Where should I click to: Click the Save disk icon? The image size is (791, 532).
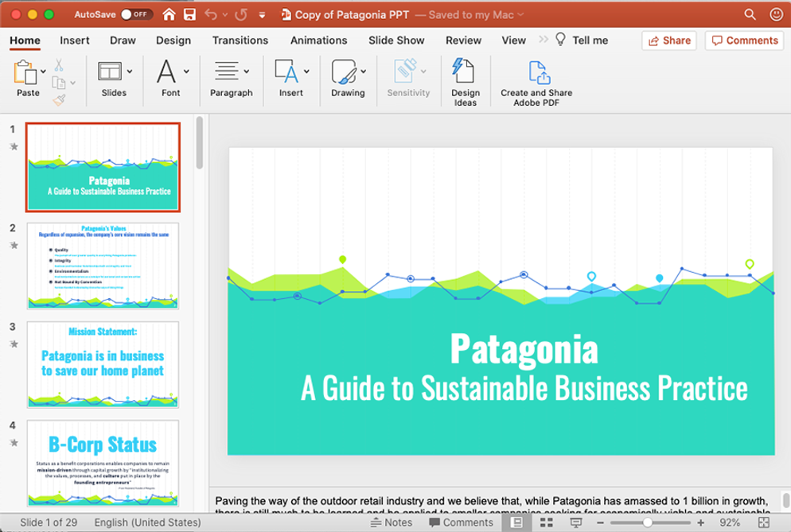[x=189, y=14]
